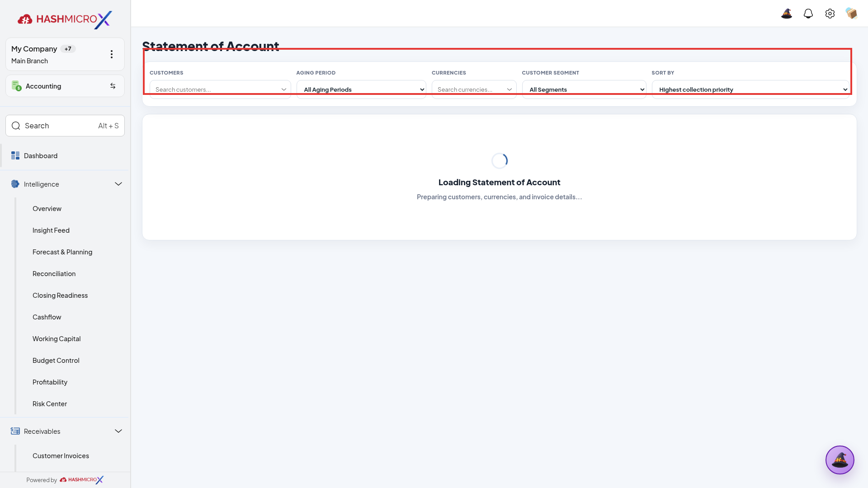Open the All Aging Periods dropdown
Screen dimensions: 868x488
tap(361, 89)
